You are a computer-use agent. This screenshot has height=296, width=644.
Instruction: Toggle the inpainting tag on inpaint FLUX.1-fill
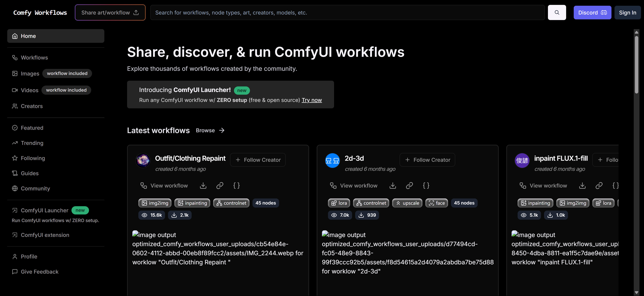pyautogui.click(x=535, y=203)
